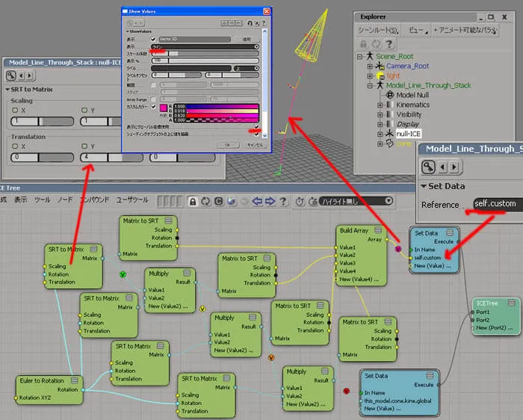Viewport: 523px width, 420px height.
Task: Click the lock icon in Explorer toolbar
Action: point(364,43)
